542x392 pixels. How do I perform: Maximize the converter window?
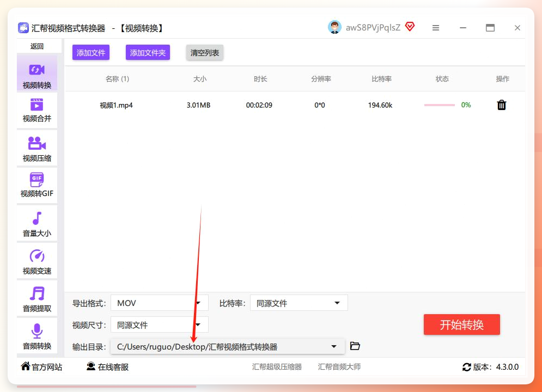click(x=490, y=28)
